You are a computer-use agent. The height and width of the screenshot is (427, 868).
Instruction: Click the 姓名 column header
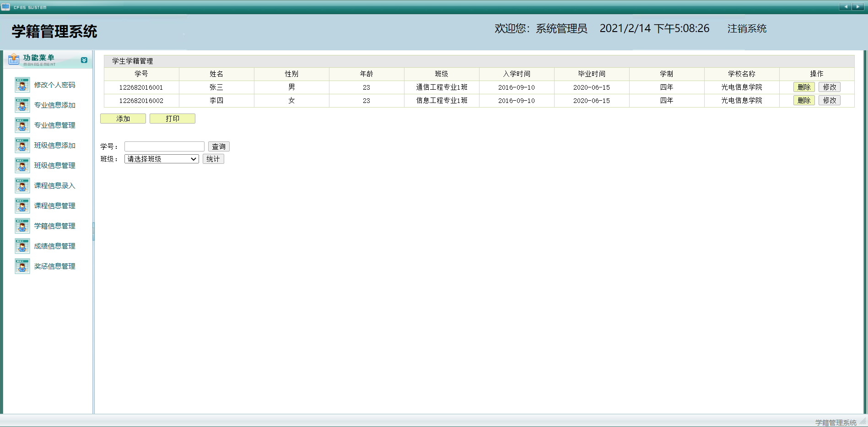(x=216, y=74)
